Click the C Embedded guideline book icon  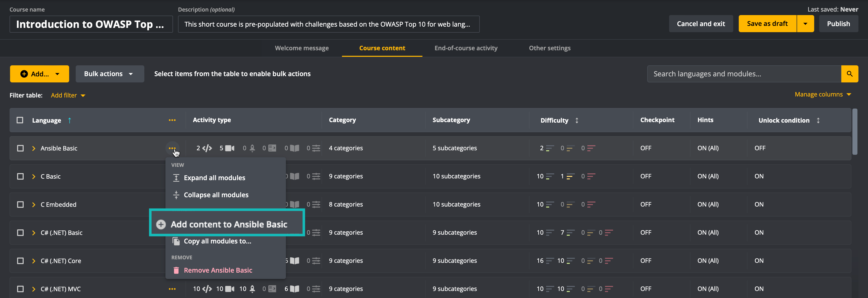tap(294, 204)
